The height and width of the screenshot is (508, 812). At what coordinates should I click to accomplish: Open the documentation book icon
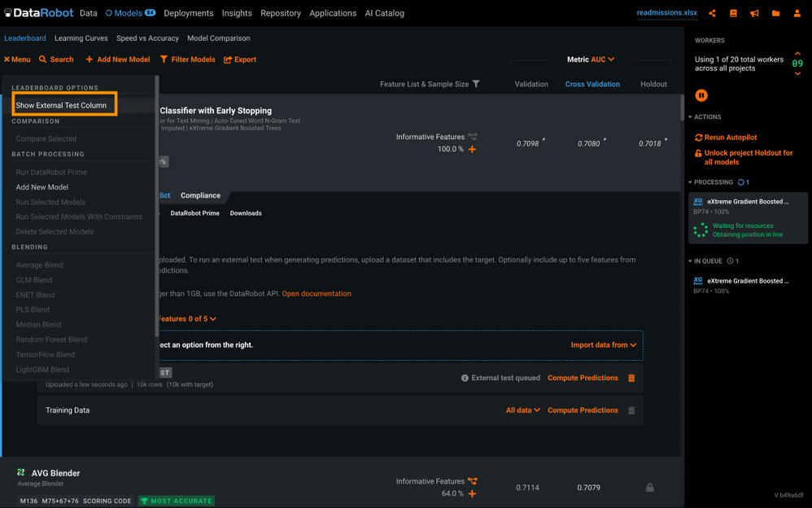733,14
